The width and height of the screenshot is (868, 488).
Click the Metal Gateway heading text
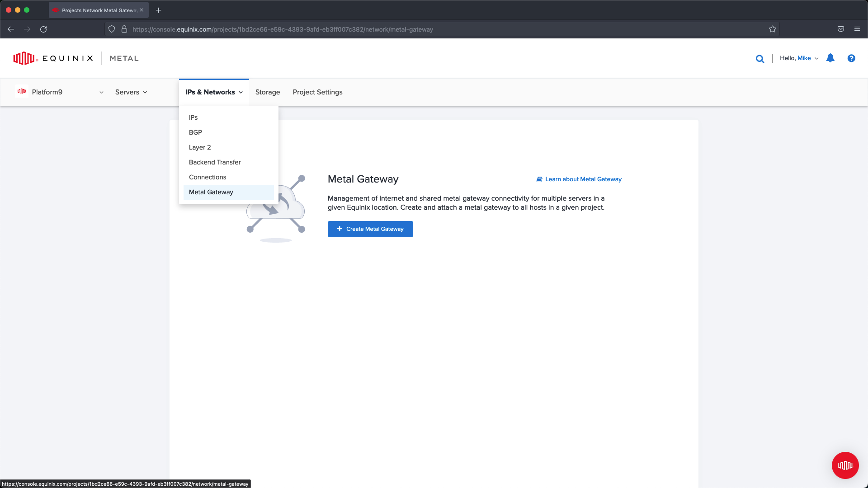(363, 179)
